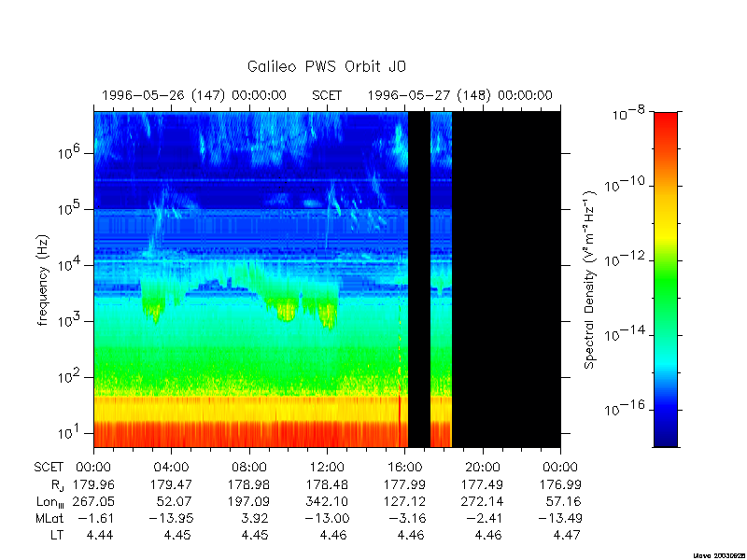747x560 pixels.
Task: Click the MLat value -3.16
Action: click(406, 518)
